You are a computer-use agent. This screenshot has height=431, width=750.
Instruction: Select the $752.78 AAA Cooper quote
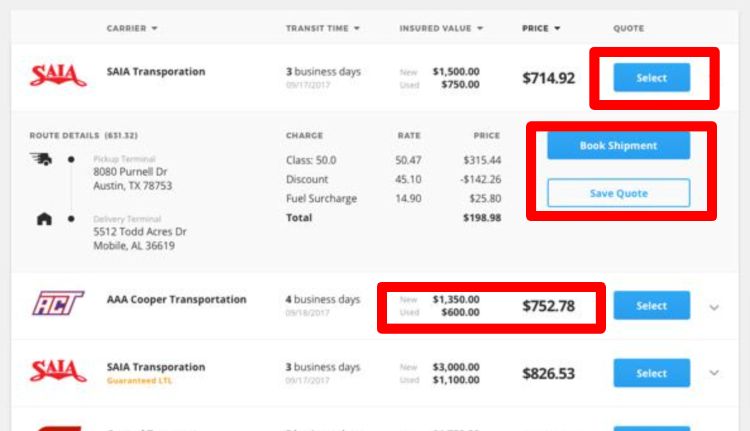point(651,305)
